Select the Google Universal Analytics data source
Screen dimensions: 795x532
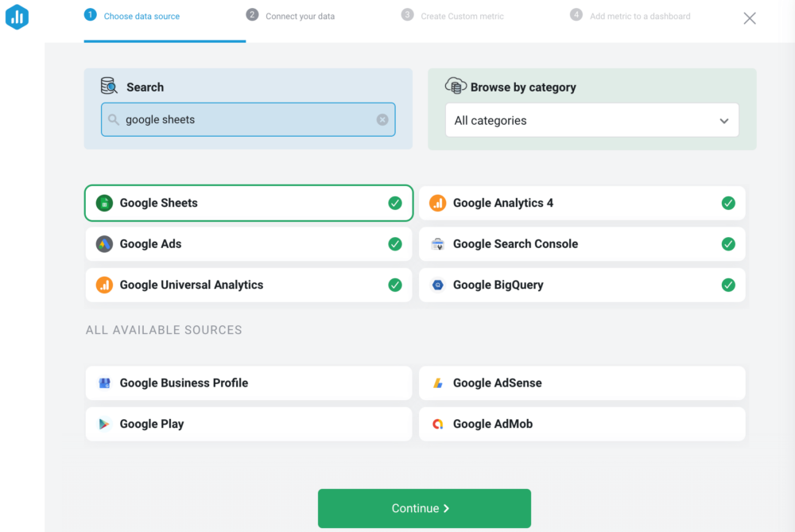pyautogui.click(x=248, y=285)
